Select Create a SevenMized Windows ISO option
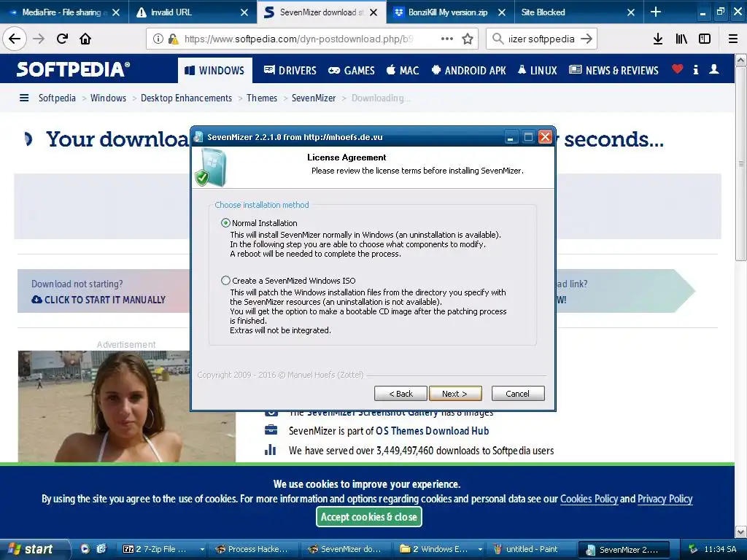 click(x=226, y=281)
